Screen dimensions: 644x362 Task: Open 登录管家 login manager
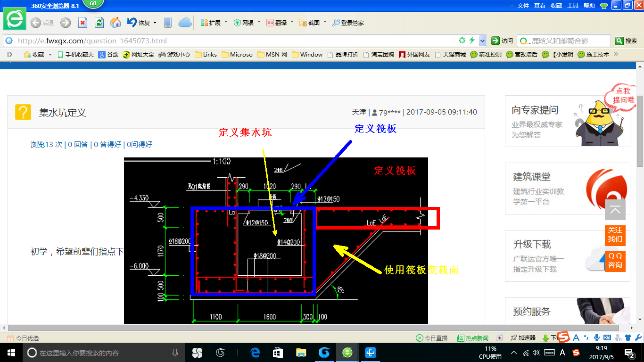click(348, 23)
